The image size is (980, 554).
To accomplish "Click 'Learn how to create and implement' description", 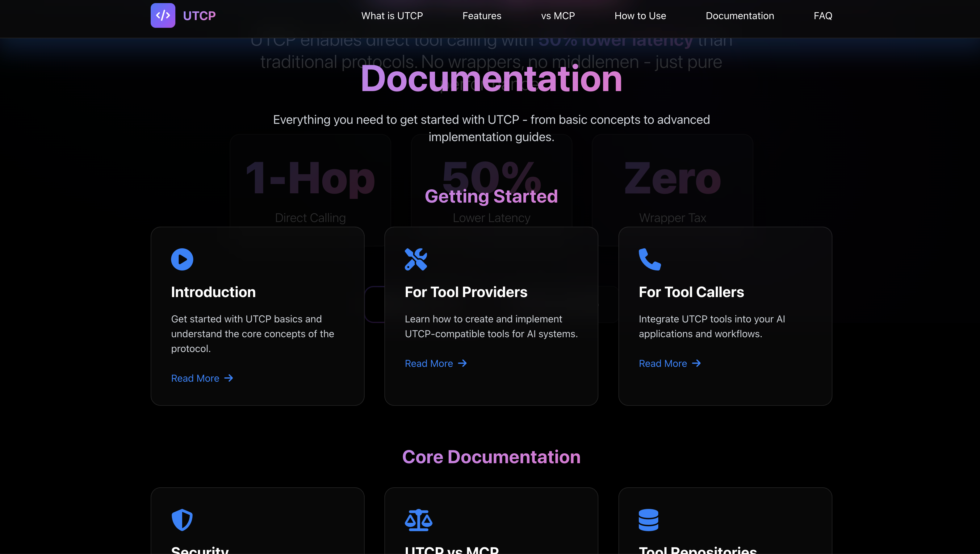I will tap(491, 326).
